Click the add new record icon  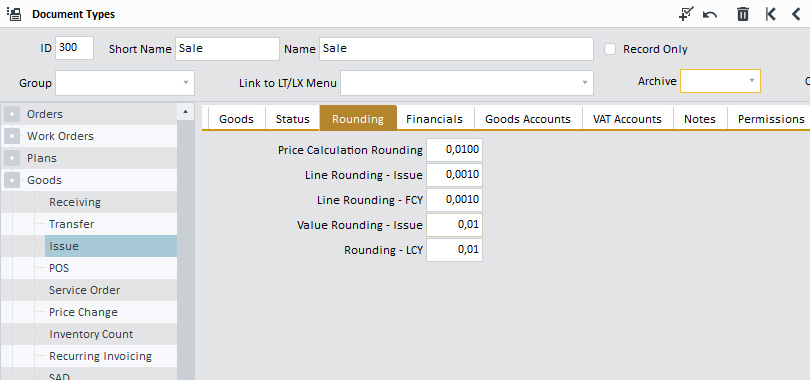click(686, 14)
